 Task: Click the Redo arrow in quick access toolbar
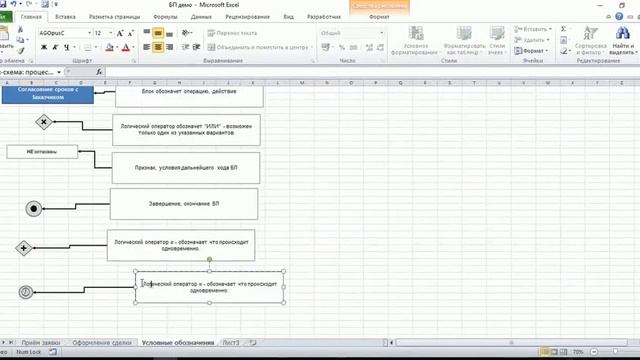pyautogui.click(x=29, y=4)
